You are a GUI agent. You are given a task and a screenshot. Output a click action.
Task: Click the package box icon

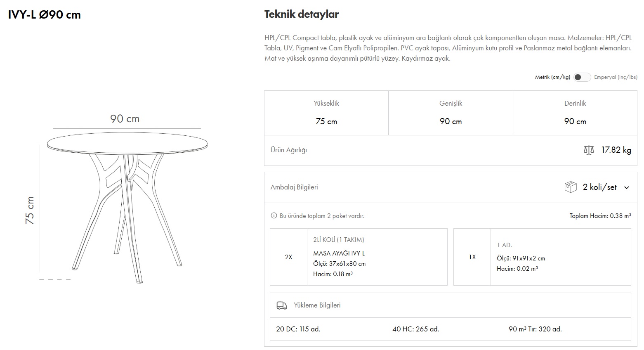tap(570, 187)
